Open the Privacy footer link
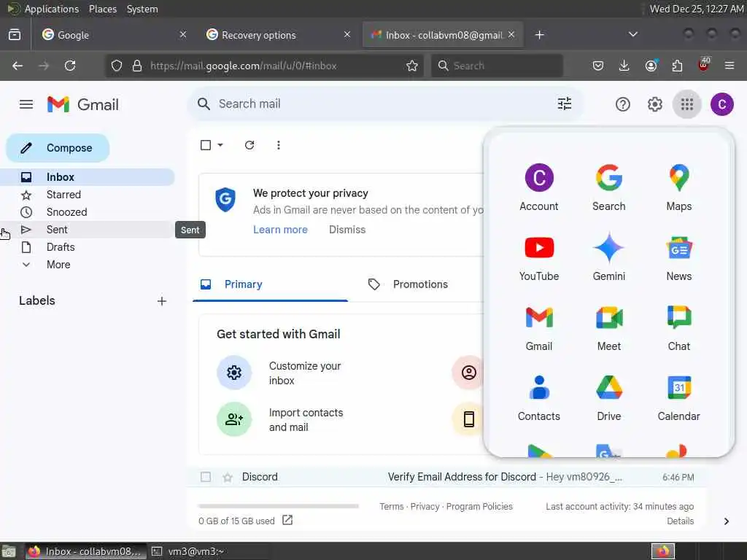The image size is (747, 560). pos(425,506)
